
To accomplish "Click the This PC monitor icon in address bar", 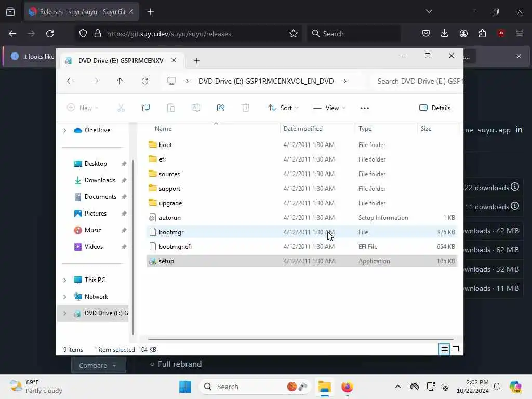I will tap(171, 81).
